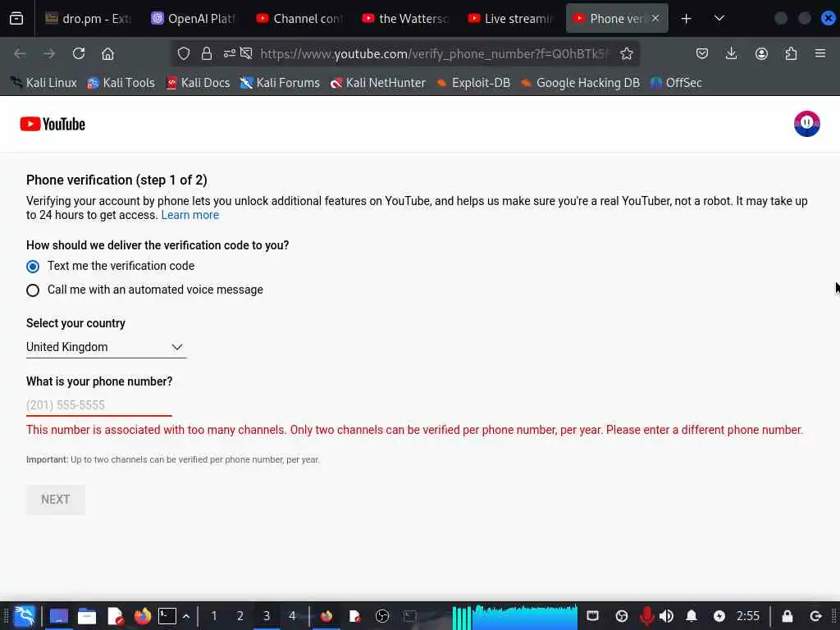Switch to workspace 4
840x630 pixels.
coord(293,616)
